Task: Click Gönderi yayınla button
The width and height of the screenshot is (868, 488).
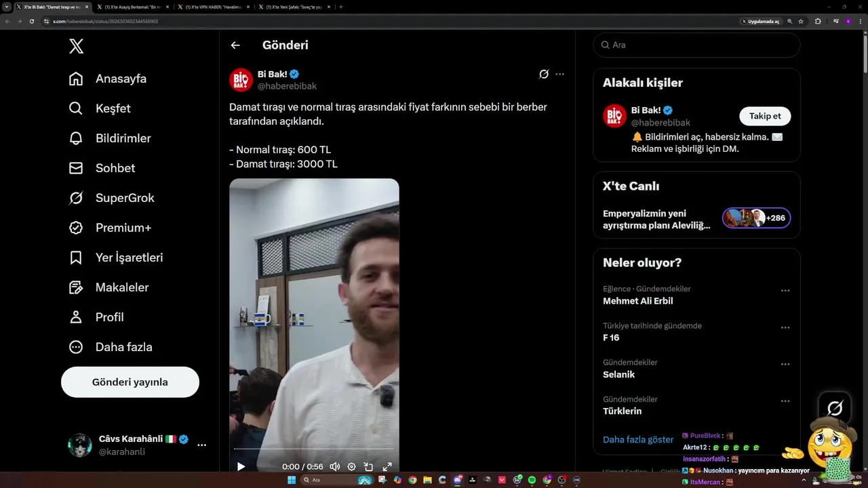Action: pos(130,382)
